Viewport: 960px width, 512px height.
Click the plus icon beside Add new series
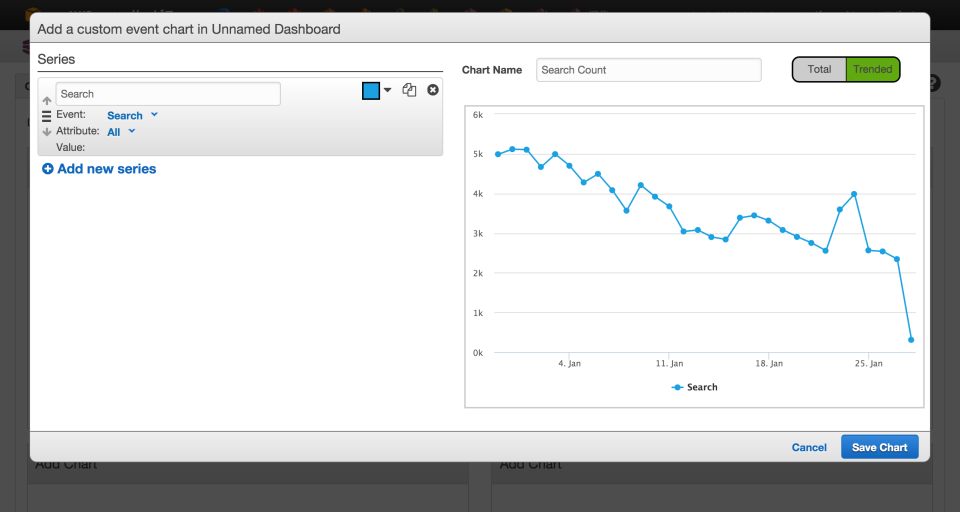(48, 168)
